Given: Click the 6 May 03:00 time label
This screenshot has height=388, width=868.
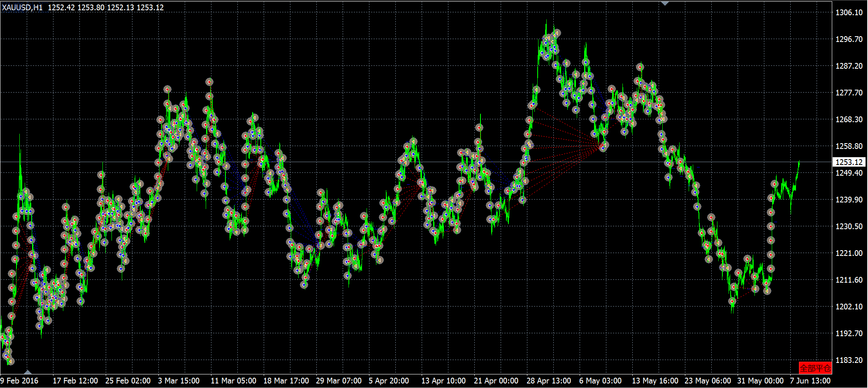Looking at the screenshot, I should pos(600,381).
